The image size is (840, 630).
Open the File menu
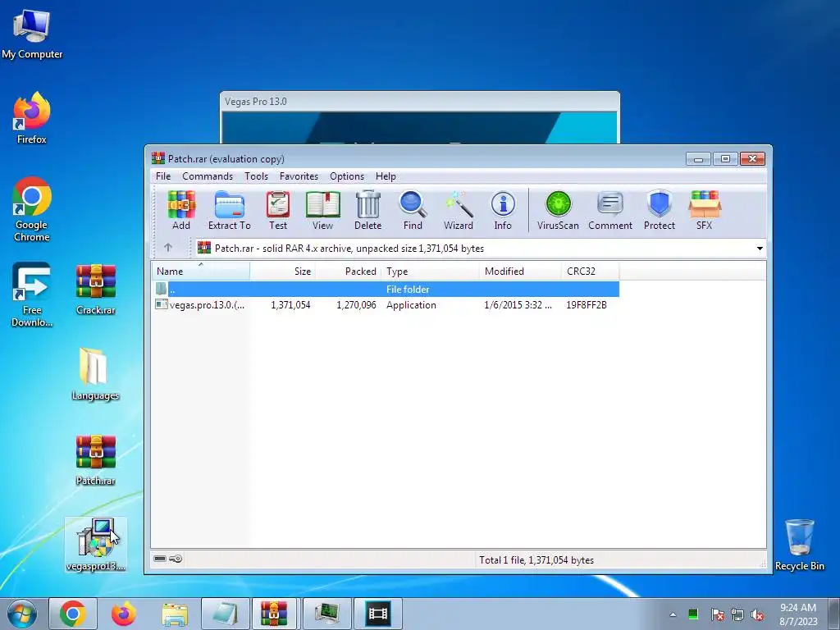(x=163, y=176)
